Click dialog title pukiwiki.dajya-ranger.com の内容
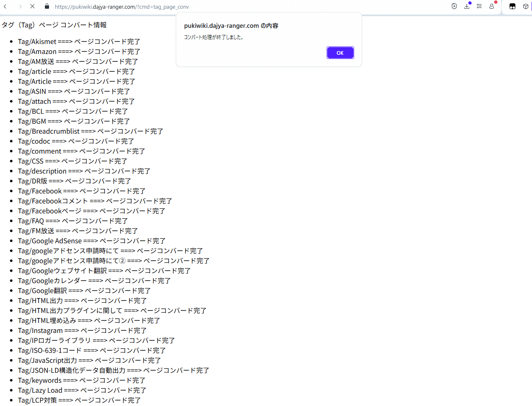 [x=231, y=26]
